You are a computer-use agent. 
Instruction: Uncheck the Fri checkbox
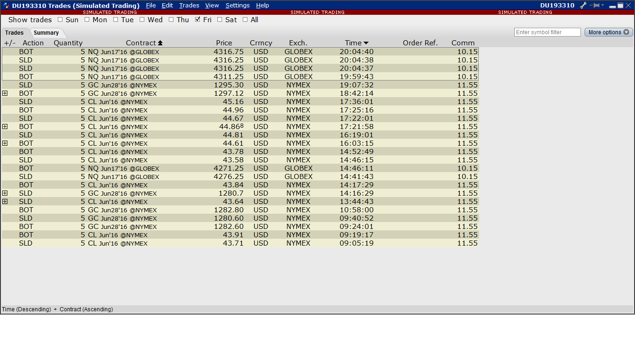[197, 19]
